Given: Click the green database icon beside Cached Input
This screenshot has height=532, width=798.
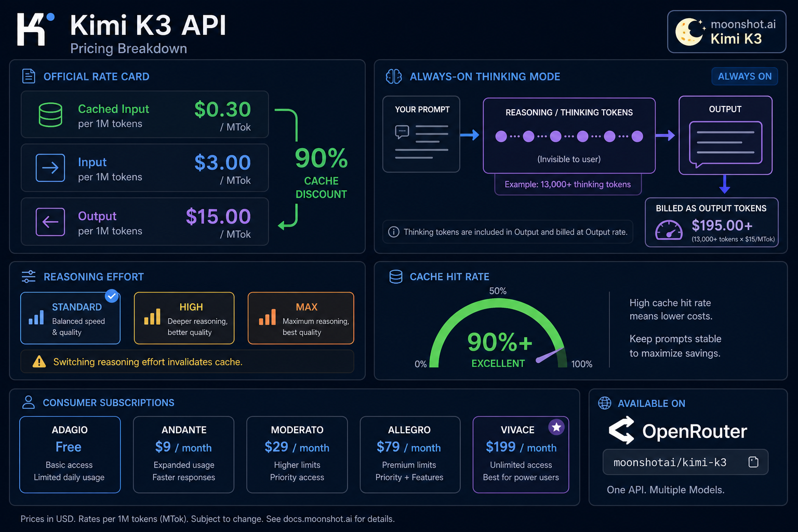Looking at the screenshot, I should click(50, 115).
